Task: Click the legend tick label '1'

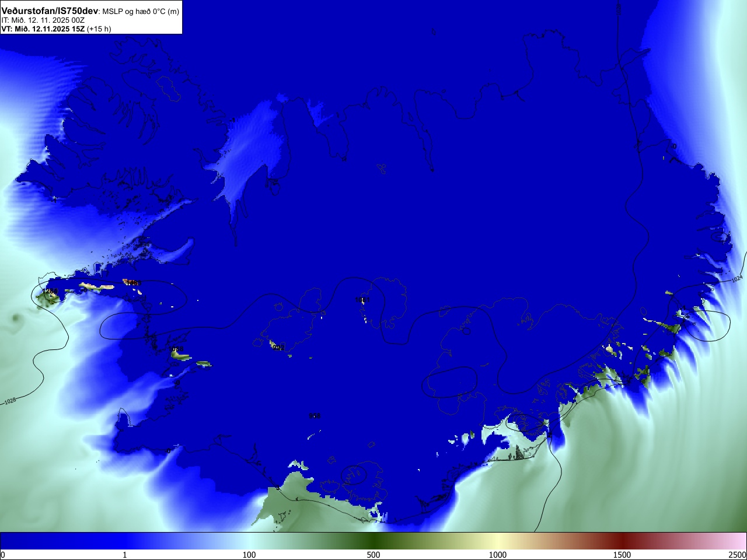Action: click(x=124, y=555)
